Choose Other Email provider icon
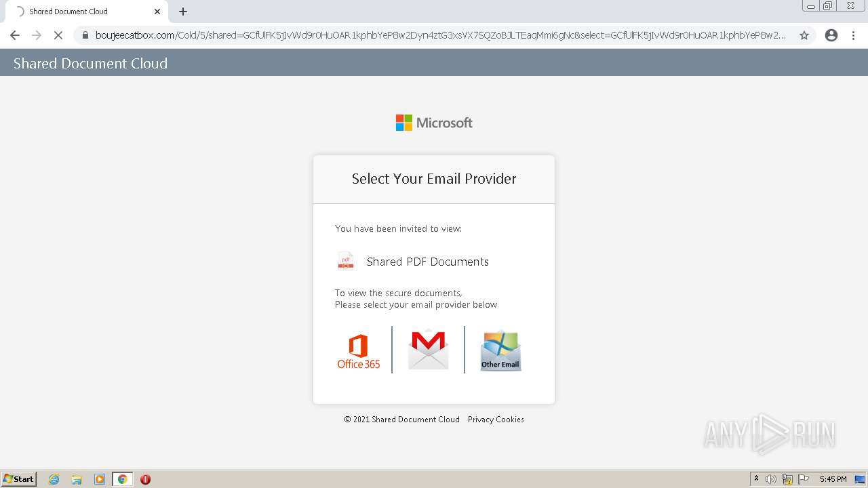This screenshot has width=868, height=488. tap(500, 350)
